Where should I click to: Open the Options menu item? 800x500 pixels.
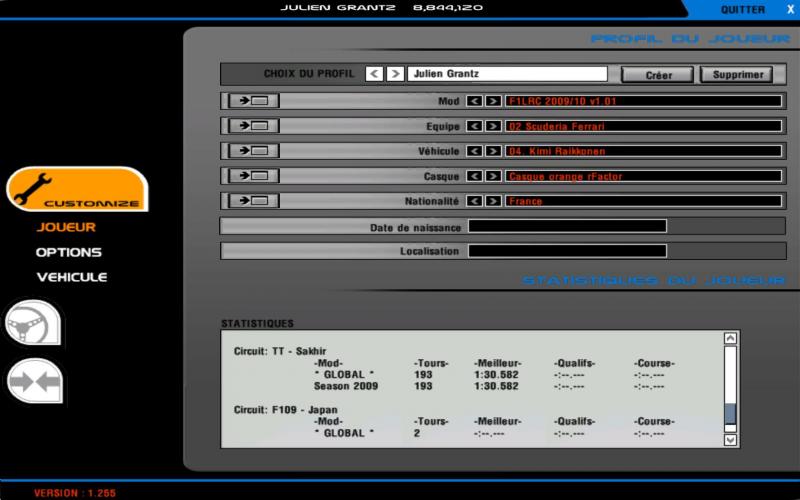(69, 252)
